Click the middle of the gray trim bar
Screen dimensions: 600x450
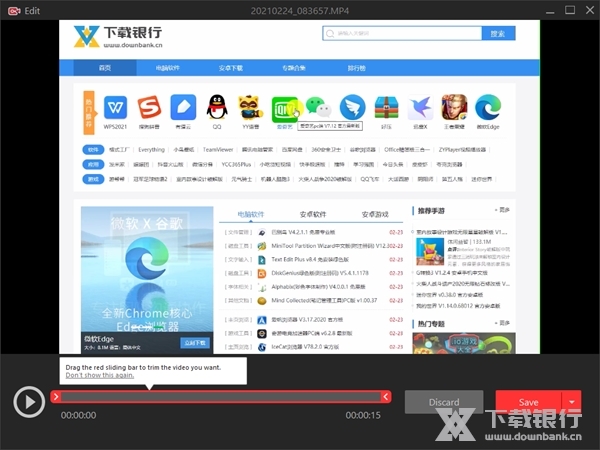pos(221,397)
